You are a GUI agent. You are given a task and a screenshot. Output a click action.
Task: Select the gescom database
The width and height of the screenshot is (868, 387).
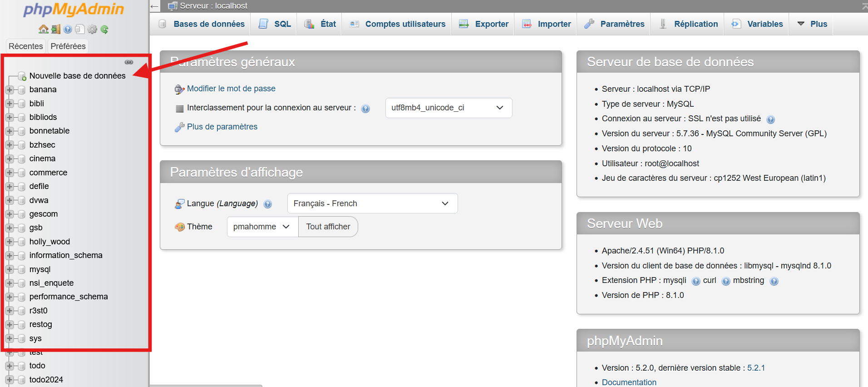pos(44,214)
